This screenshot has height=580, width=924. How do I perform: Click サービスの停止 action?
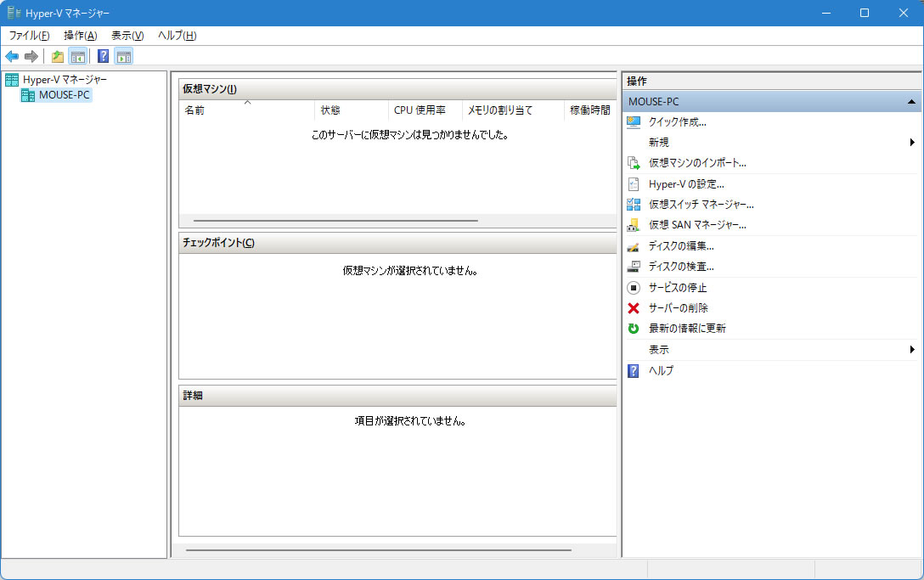click(677, 288)
